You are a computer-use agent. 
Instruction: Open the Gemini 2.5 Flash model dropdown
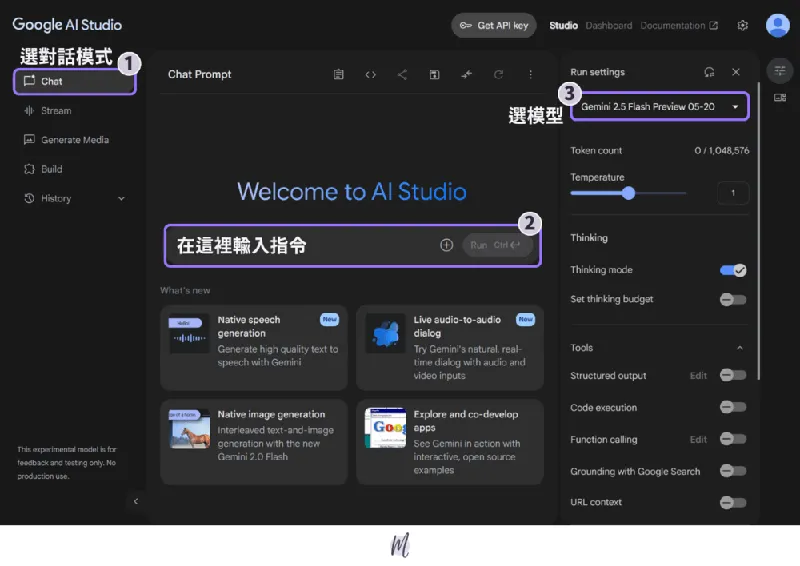[660, 107]
